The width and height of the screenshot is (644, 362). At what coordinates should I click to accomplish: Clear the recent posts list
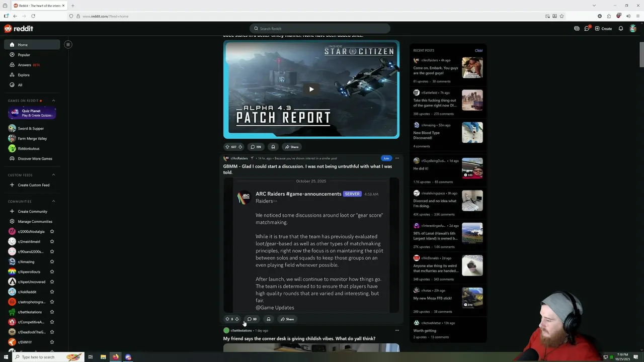click(x=478, y=50)
